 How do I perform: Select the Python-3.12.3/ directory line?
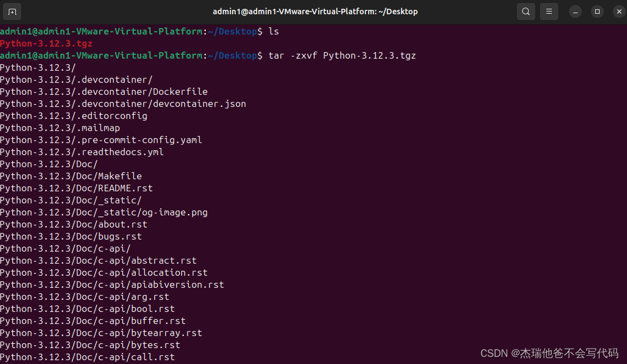pos(37,67)
